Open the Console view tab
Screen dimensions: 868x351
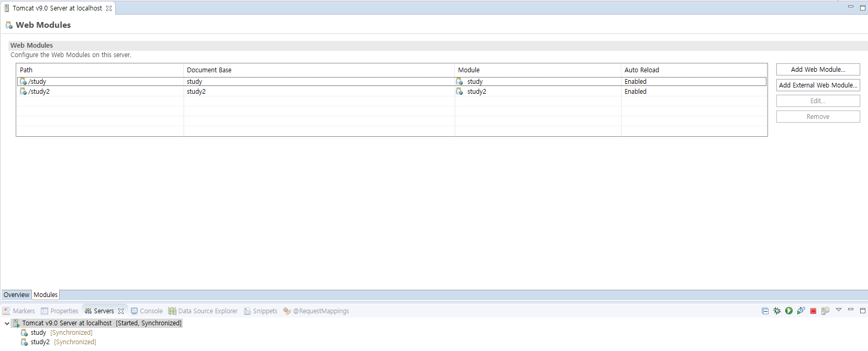click(x=147, y=311)
